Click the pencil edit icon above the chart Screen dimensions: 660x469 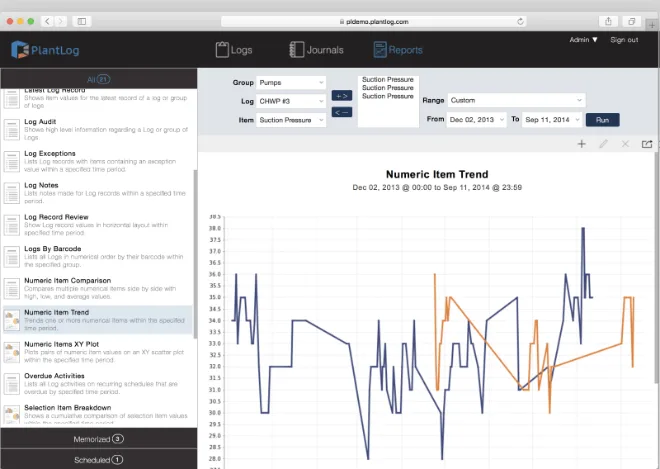pos(603,144)
